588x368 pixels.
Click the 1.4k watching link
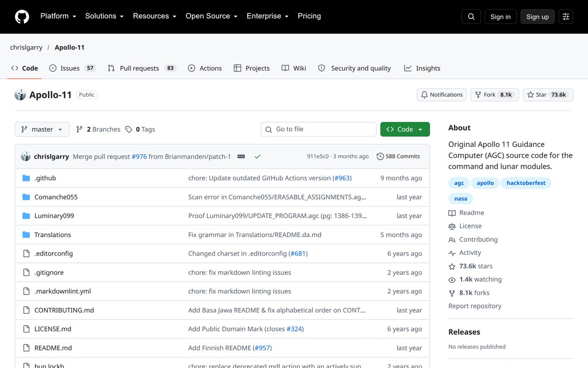pos(475,279)
